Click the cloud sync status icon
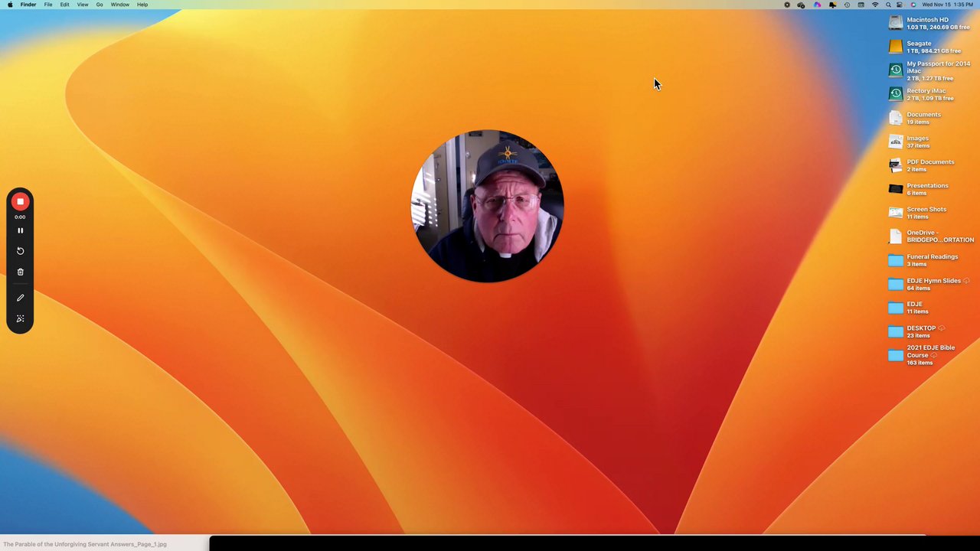980x551 pixels. pyautogui.click(x=801, y=5)
